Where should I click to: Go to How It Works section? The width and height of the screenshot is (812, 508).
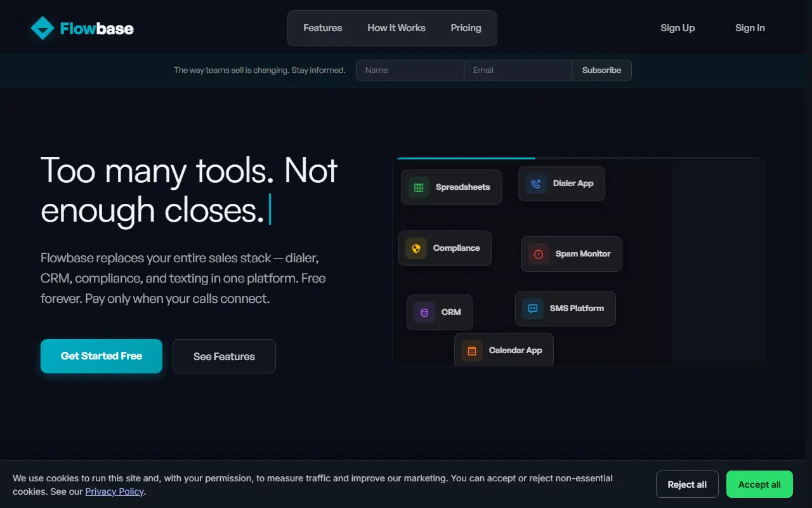[396, 28]
